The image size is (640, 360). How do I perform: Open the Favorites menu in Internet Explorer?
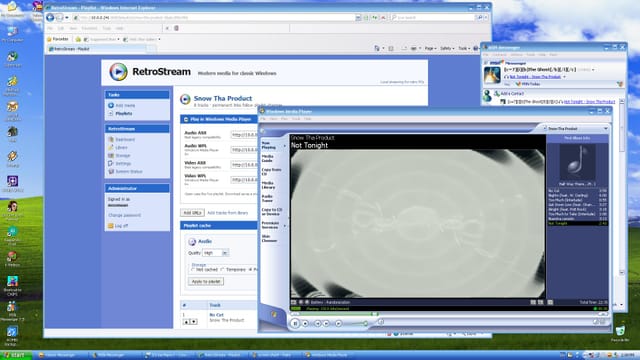click(89, 28)
